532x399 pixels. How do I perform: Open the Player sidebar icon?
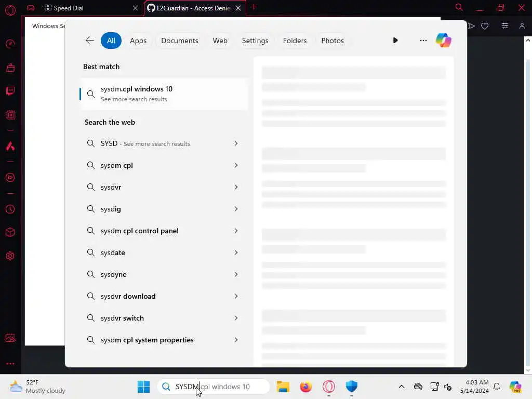10,178
